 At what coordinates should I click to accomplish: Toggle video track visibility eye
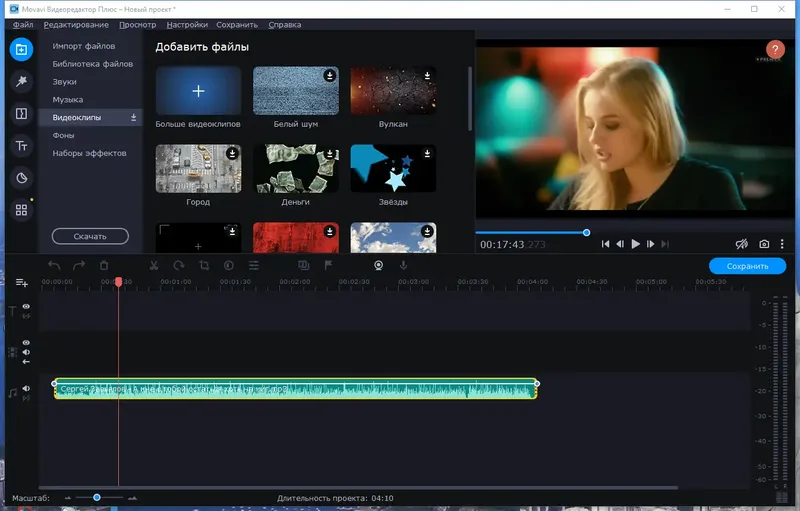pos(26,343)
